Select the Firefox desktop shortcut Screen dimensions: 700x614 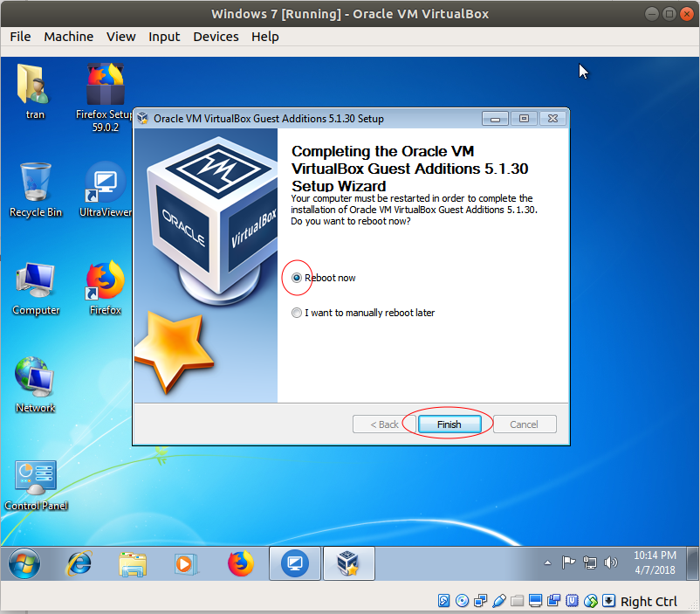(105, 287)
